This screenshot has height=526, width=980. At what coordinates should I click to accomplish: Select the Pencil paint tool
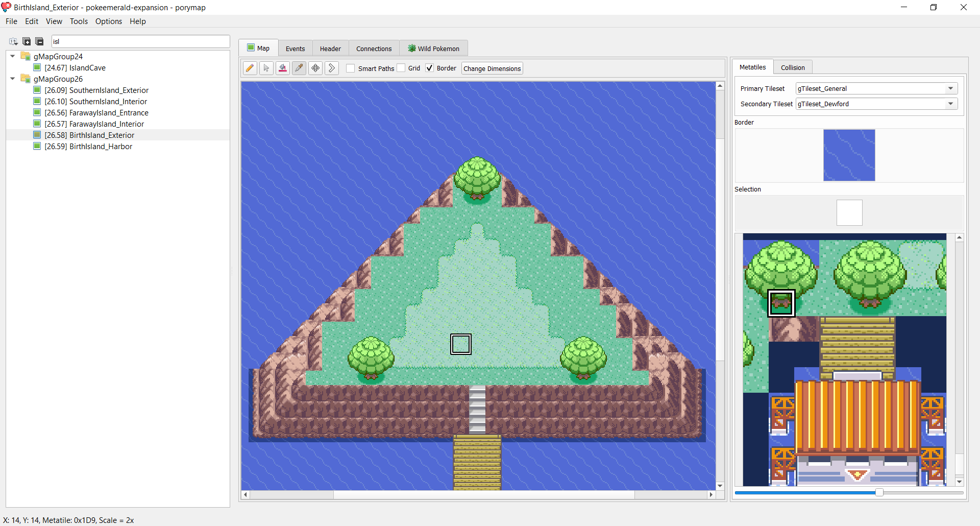click(x=250, y=68)
